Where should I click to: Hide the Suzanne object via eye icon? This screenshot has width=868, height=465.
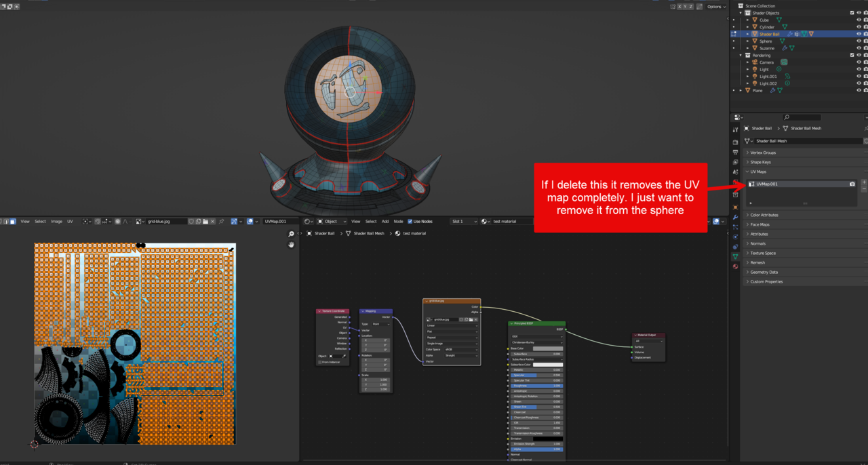pos(859,48)
